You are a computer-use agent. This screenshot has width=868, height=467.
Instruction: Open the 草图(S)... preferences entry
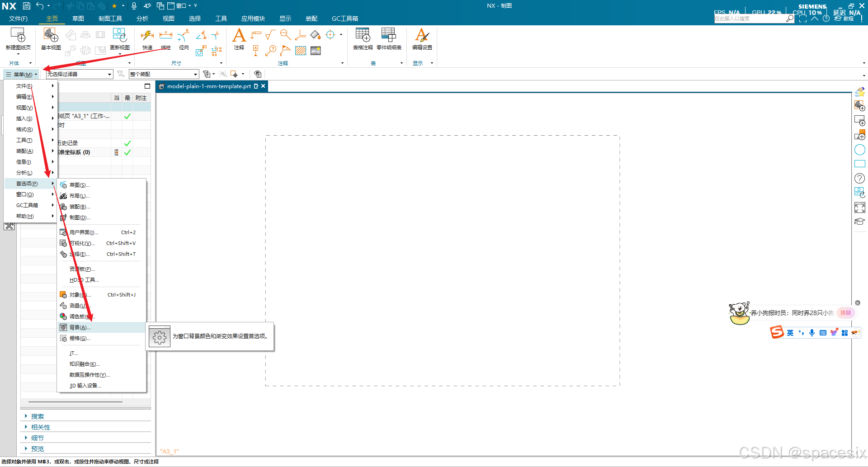[x=102, y=185]
